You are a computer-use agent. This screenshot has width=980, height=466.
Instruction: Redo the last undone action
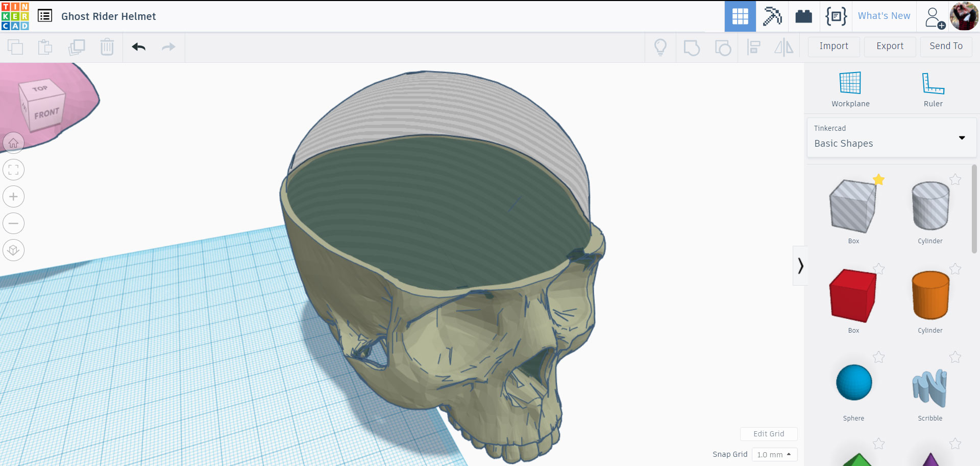click(x=168, y=47)
